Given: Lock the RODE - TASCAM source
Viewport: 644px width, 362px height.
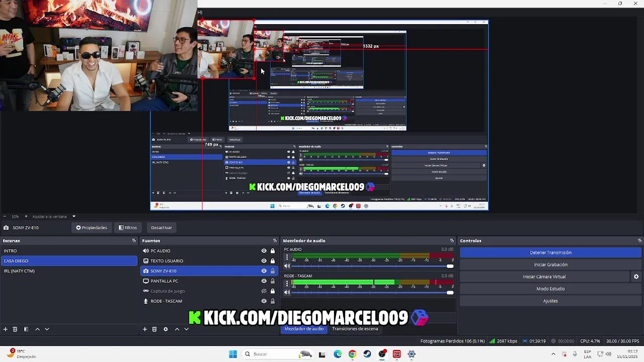Looking at the screenshot, I should point(273,301).
